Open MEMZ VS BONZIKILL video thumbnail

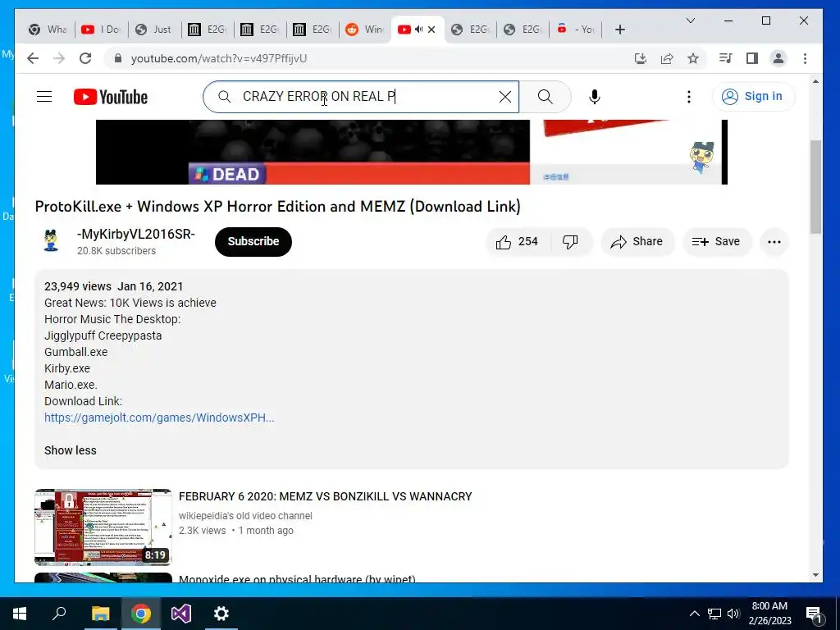(103, 527)
